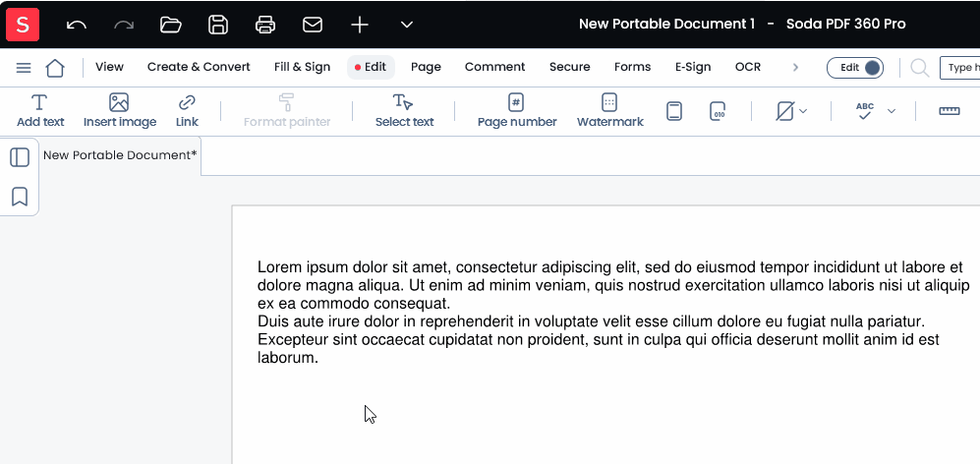Open the OCR tab
980x464 pixels.
coord(747,67)
